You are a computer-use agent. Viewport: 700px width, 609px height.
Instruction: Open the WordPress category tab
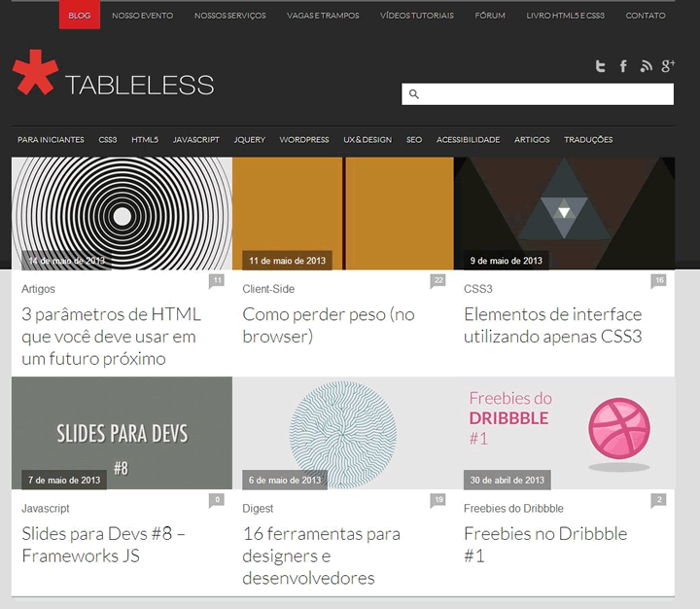(x=304, y=140)
